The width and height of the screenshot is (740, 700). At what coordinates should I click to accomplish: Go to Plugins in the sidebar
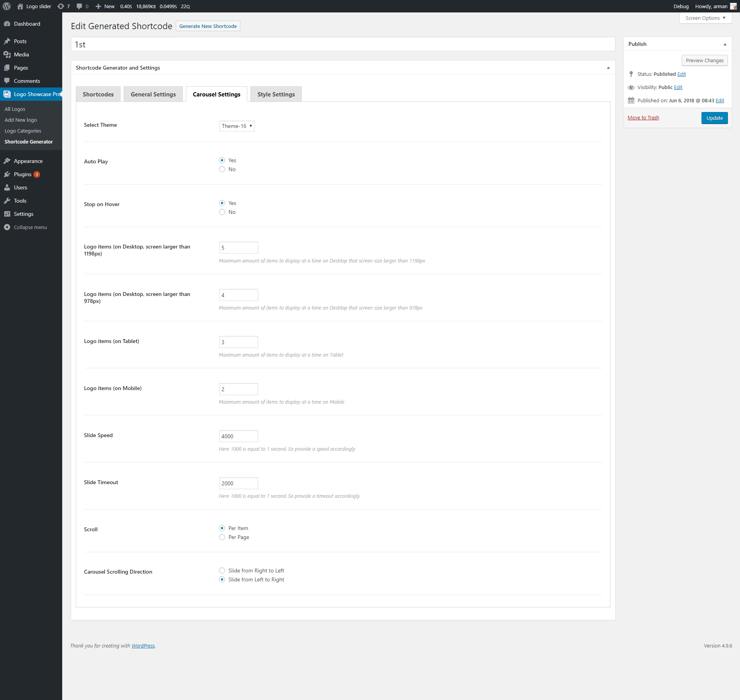pyautogui.click(x=23, y=174)
